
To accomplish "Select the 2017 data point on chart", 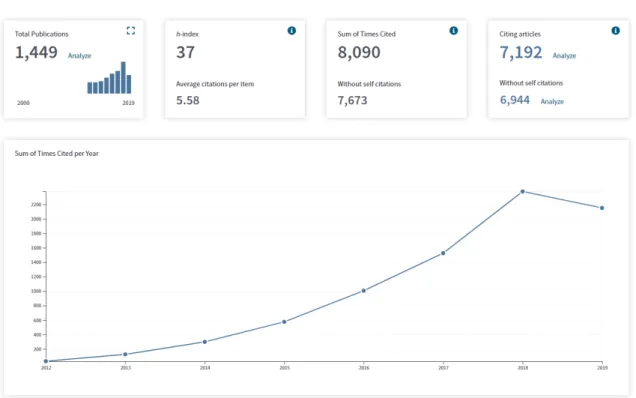I will tap(443, 253).
